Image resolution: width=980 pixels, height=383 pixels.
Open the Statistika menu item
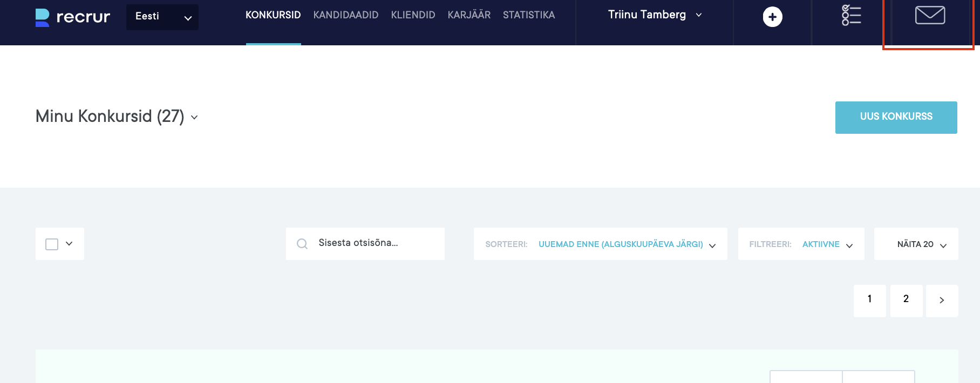click(528, 15)
